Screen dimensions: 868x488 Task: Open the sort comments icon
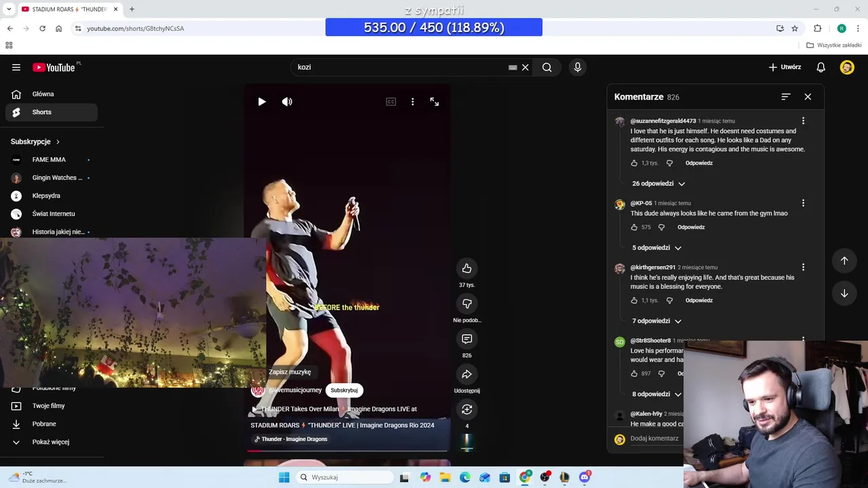(x=786, y=97)
